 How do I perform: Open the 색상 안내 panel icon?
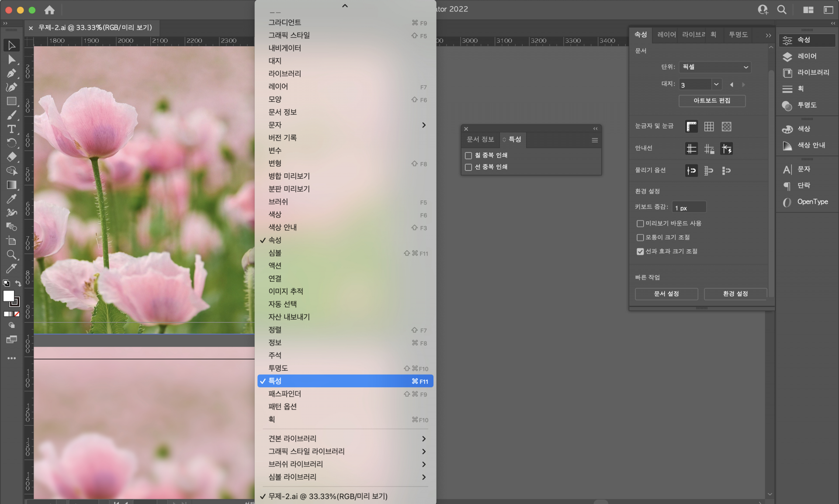(x=787, y=145)
